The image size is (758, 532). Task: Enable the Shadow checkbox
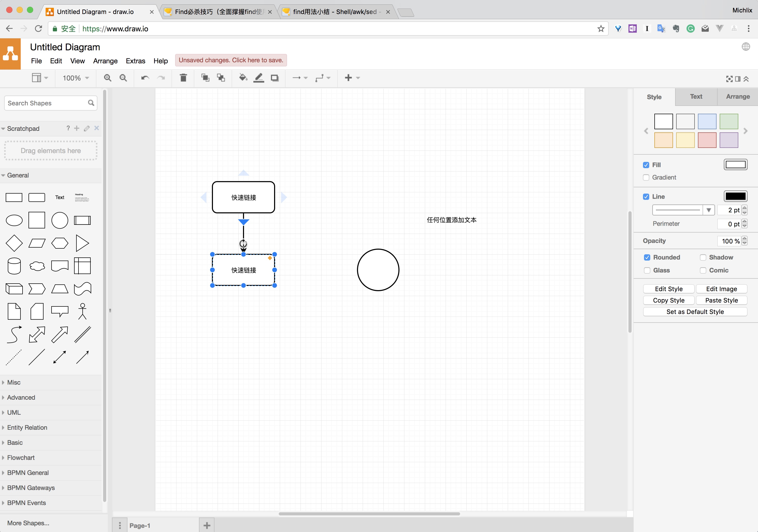[703, 257]
